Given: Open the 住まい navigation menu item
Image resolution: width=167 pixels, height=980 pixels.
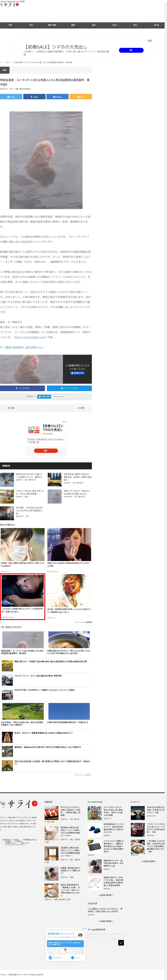Looking at the screenshot, I should tap(115, 25).
